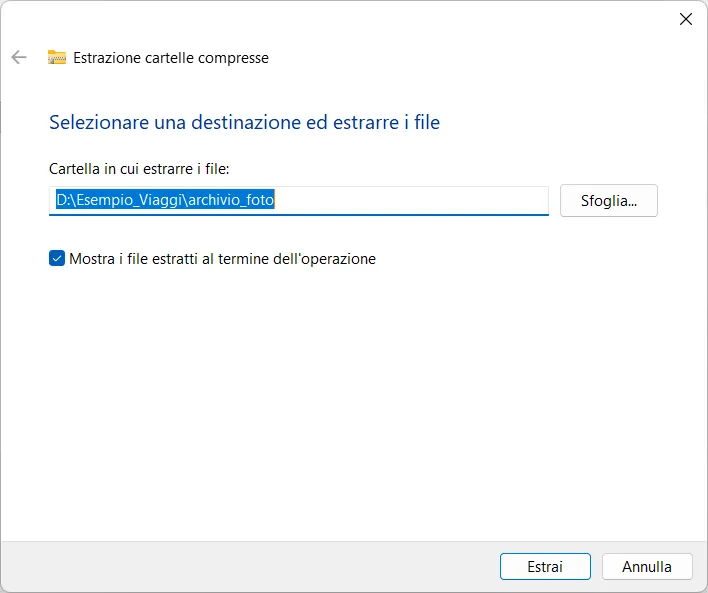Cancel extraction with Annulla
The image size is (708, 593).
click(647, 566)
